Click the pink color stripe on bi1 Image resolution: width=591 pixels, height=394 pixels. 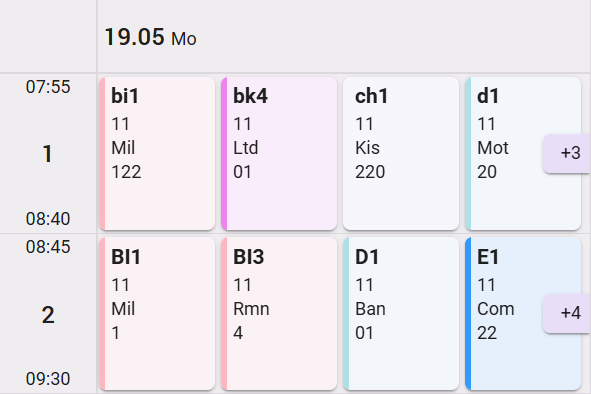(102, 153)
